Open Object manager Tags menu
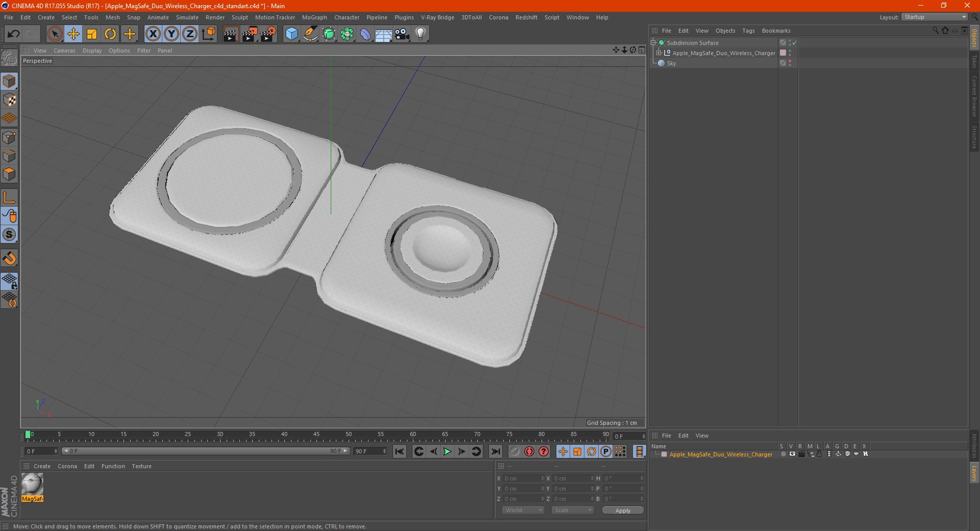The width and height of the screenshot is (980, 531). [748, 31]
